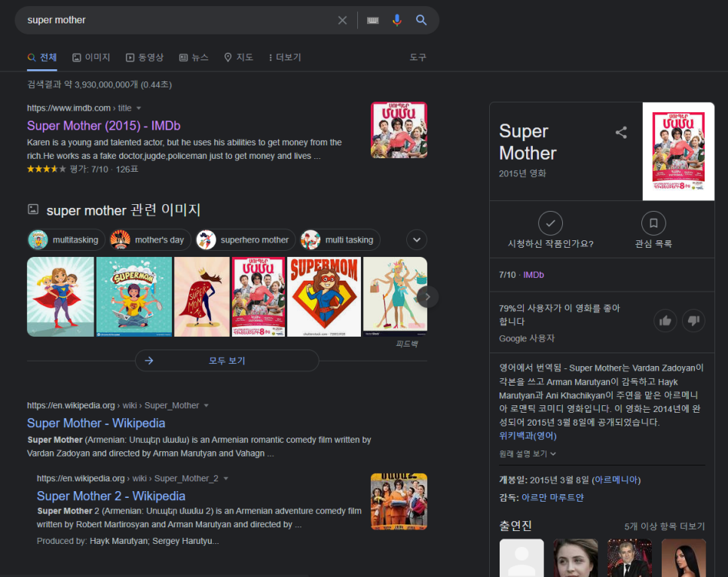Click the image section icon beside 관련 이미지
This screenshot has height=577, width=728.
[33, 209]
